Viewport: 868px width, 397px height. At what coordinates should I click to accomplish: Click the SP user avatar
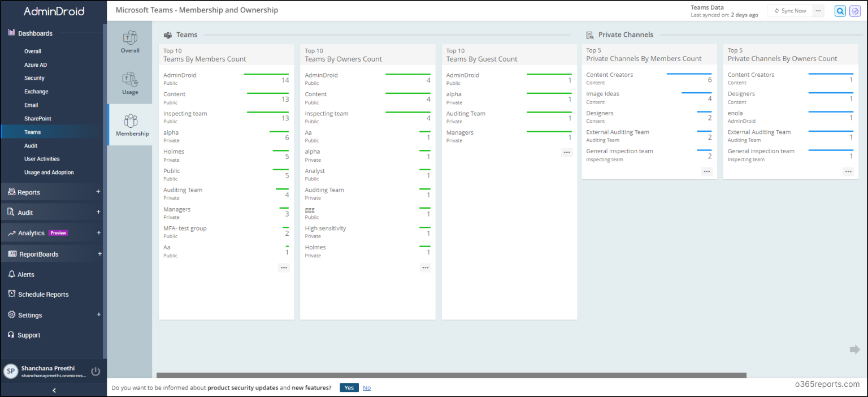pyautogui.click(x=11, y=371)
